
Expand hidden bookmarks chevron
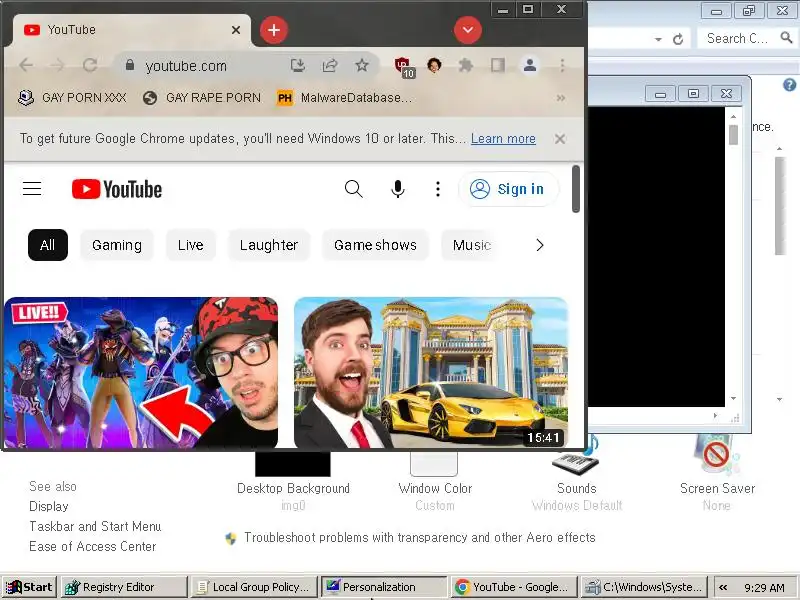coord(561,97)
